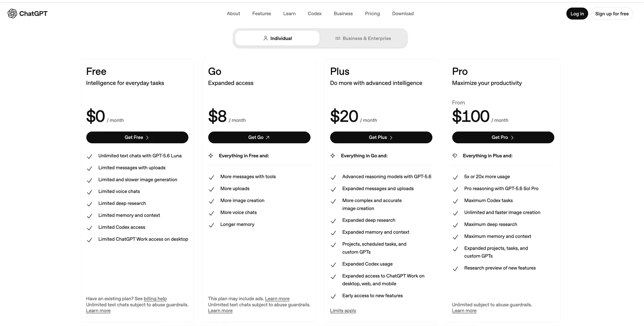Open the Pricing menu item
The width and height of the screenshot is (644, 326).
click(x=372, y=14)
